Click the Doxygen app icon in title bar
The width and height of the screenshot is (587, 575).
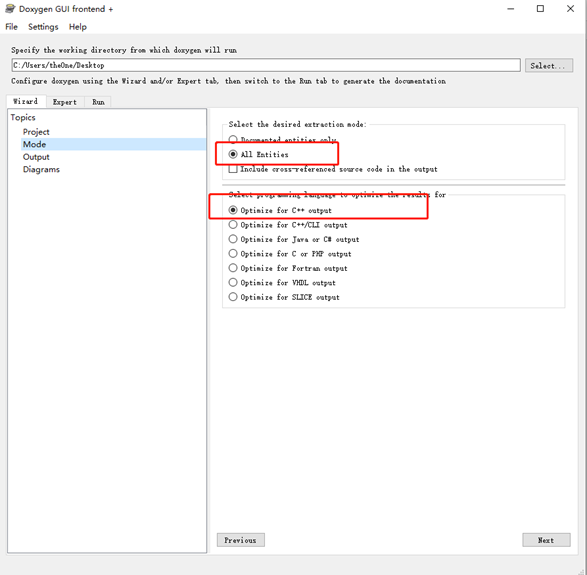tap(10, 9)
